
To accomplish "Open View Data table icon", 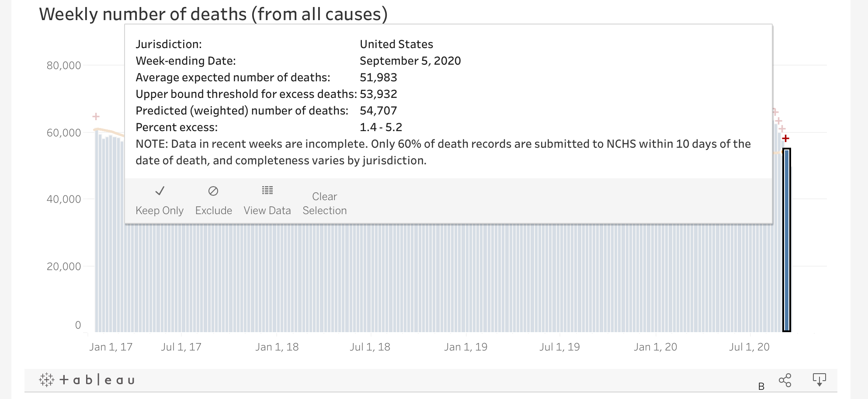I will pos(267,190).
